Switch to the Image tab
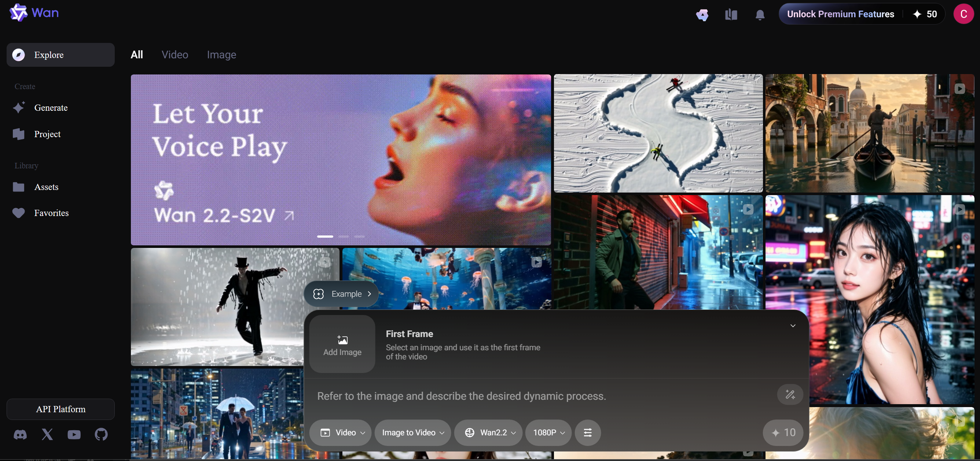Image resolution: width=980 pixels, height=461 pixels. [221, 54]
